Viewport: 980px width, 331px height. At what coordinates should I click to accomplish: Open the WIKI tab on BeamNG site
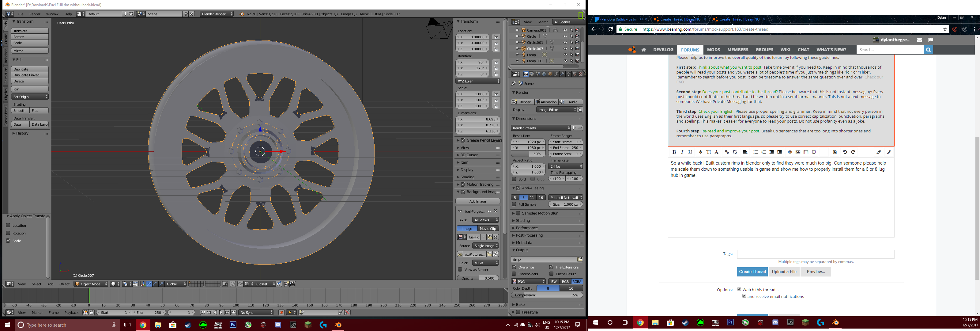(x=785, y=50)
